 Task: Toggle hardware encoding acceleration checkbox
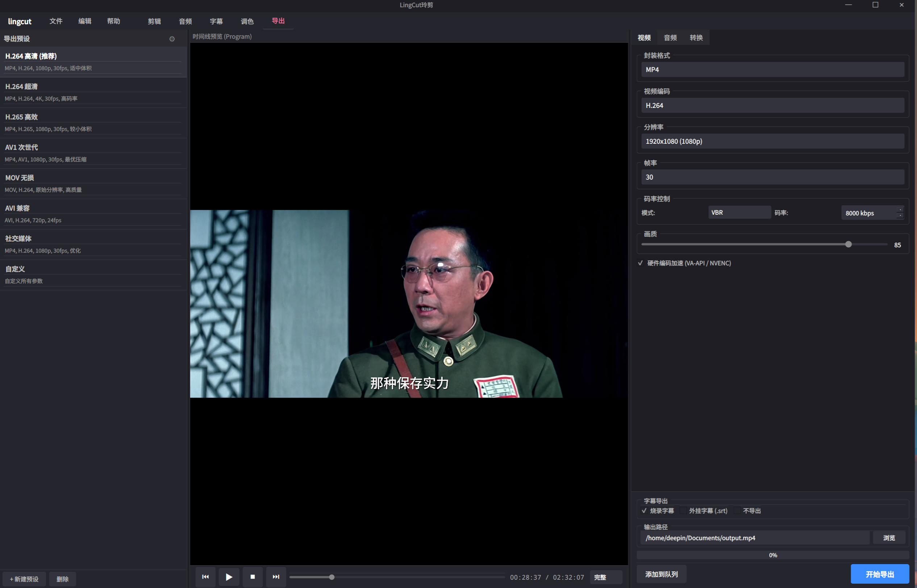tap(640, 263)
